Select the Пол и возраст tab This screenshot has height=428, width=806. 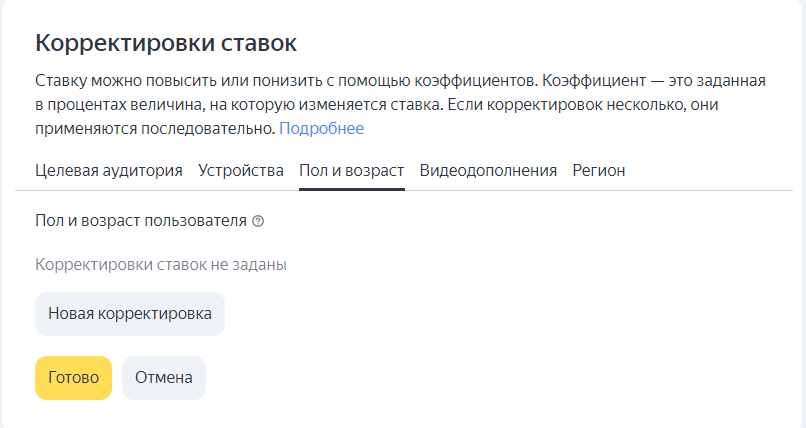(x=352, y=170)
